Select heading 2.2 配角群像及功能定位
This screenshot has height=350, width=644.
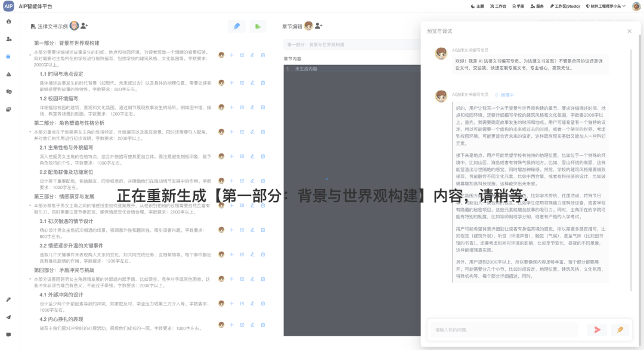click(66, 172)
